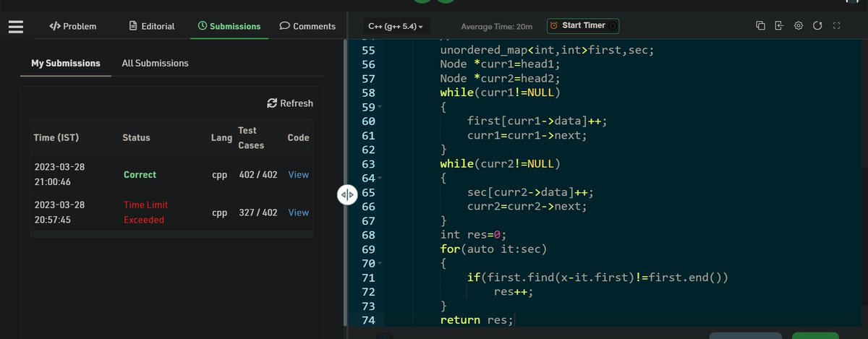Image resolution: width=868 pixels, height=339 pixels.
Task: Collapse code block at line 70
Action: [380, 264]
